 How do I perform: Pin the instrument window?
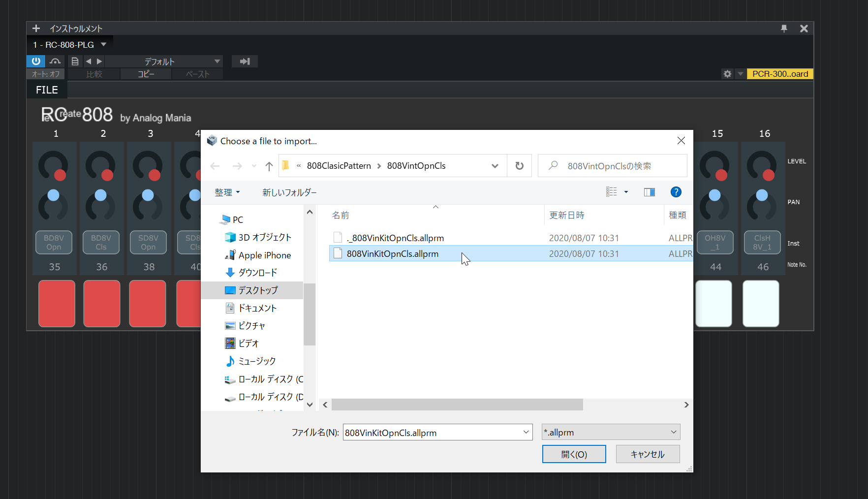coord(784,29)
